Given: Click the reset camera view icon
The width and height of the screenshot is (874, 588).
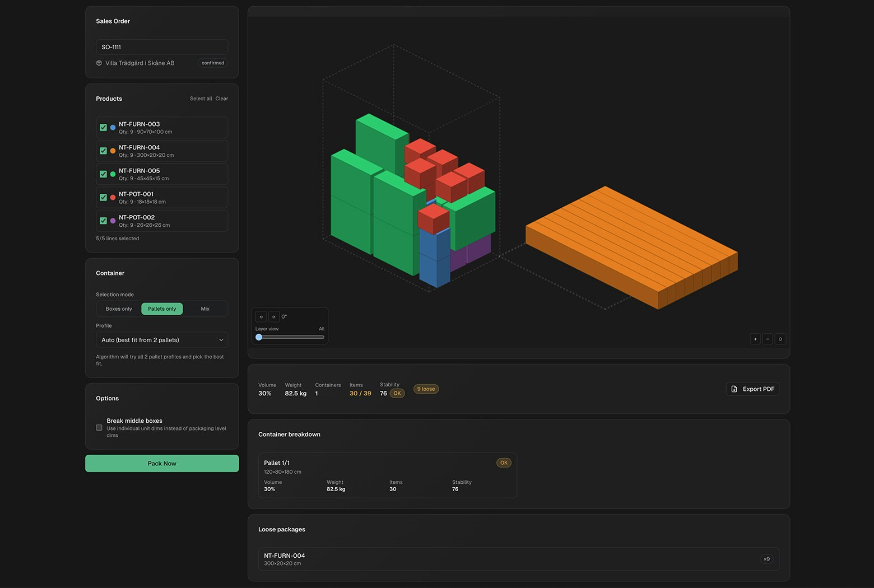Looking at the screenshot, I should coord(780,339).
